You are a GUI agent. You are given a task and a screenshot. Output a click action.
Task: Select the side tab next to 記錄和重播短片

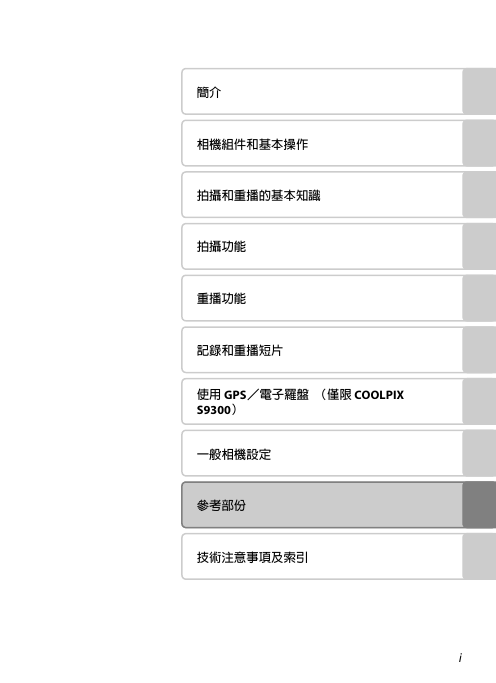coord(479,350)
